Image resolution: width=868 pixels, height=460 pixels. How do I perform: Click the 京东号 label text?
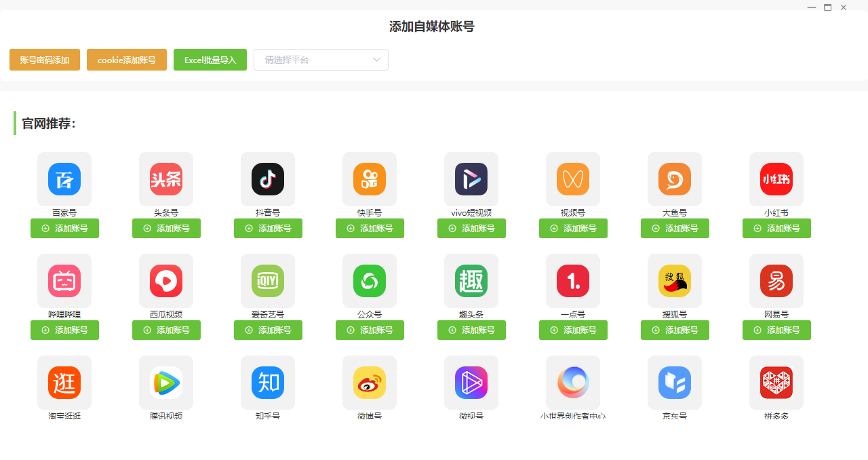(x=675, y=416)
